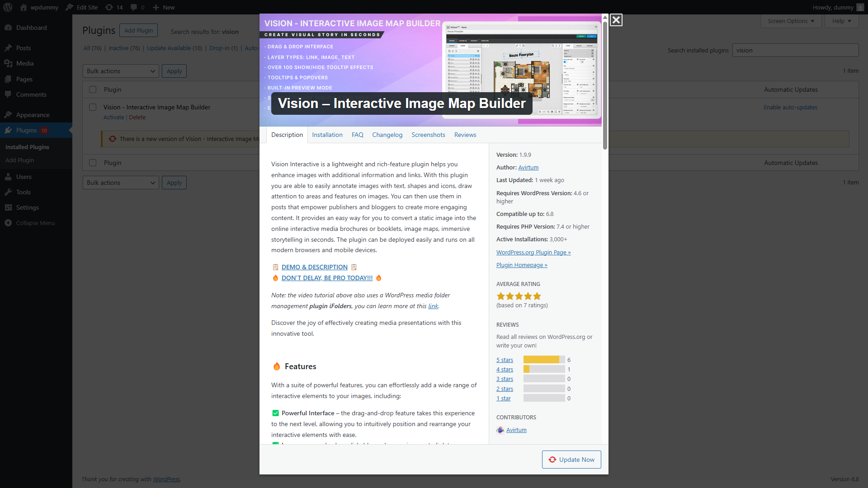Open the top Bulk actions dropdown
868x488 pixels.
(x=121, y=71)
